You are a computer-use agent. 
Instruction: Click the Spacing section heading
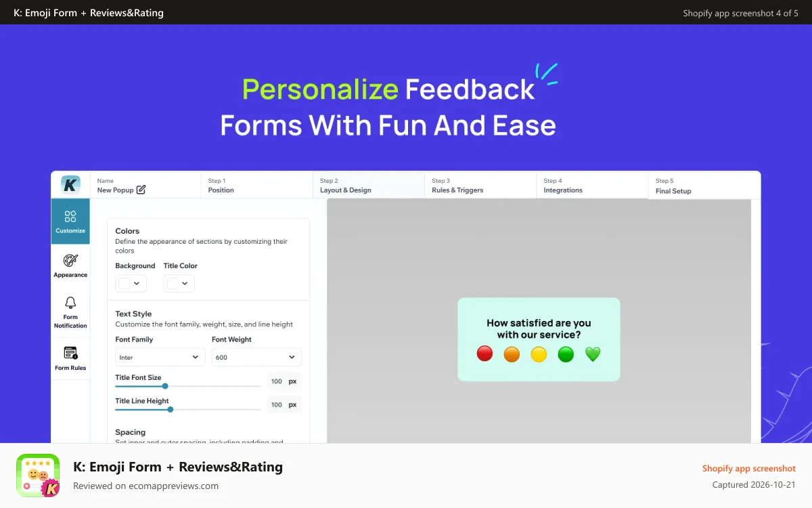pyautogui.click(x=130, y=432)
